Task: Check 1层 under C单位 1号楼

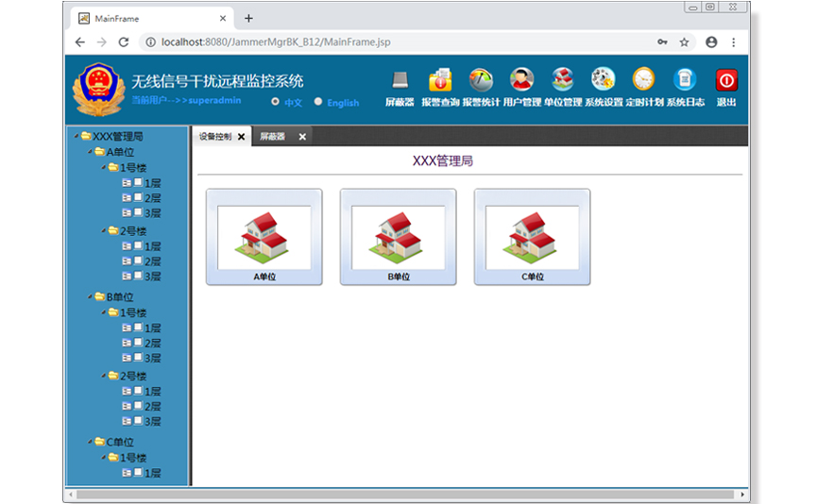Action: [138, 472]
